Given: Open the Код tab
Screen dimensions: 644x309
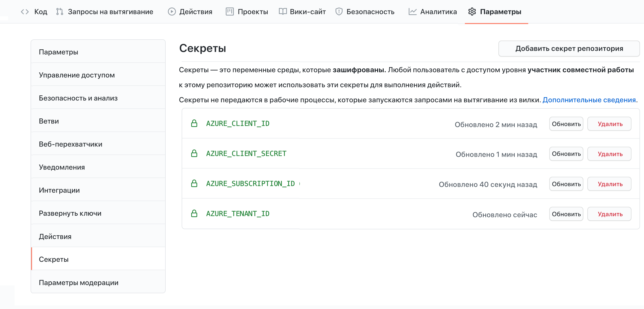Looking at the screenshot, I should pyautogui.click(x=34, y=12).
